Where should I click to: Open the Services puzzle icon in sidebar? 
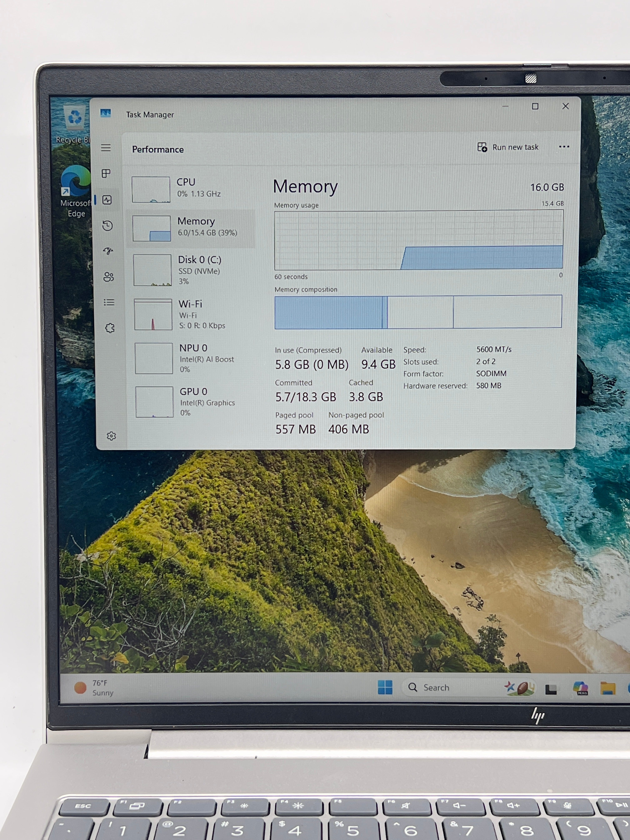(110, 328)
